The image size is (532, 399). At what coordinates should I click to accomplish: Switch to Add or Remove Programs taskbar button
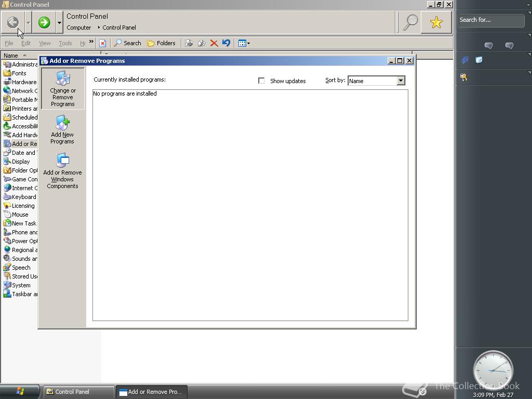point(151,392)
